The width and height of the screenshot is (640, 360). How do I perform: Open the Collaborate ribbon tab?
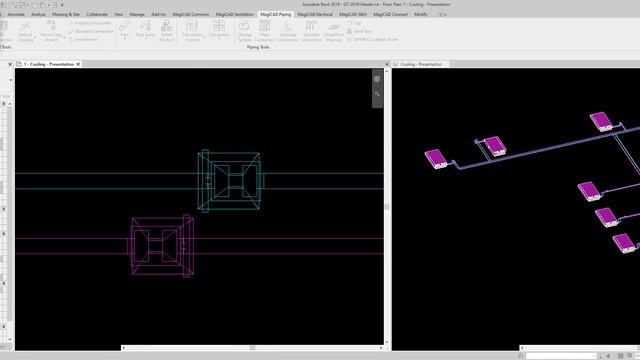[x=97, y=14]
